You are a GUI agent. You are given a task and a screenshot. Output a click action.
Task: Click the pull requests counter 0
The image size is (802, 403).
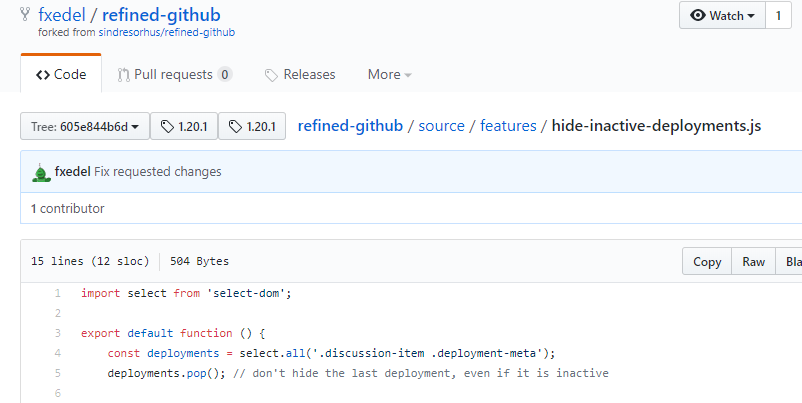(225, 75)
